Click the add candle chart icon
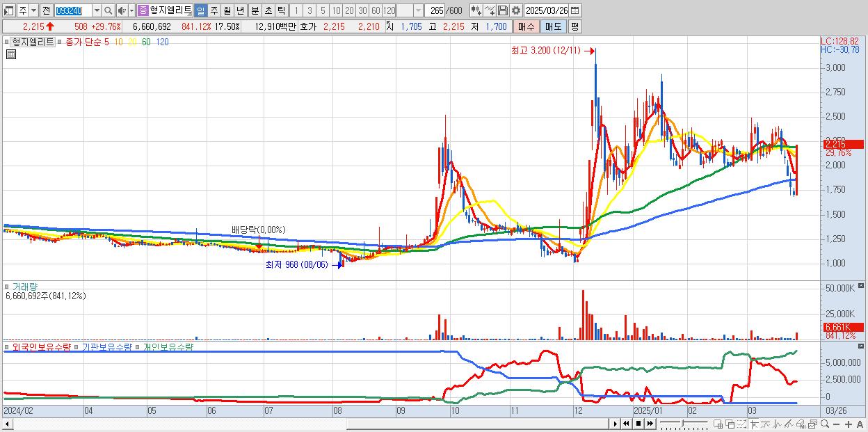This screenshot has height=432, width=868. 476,10
